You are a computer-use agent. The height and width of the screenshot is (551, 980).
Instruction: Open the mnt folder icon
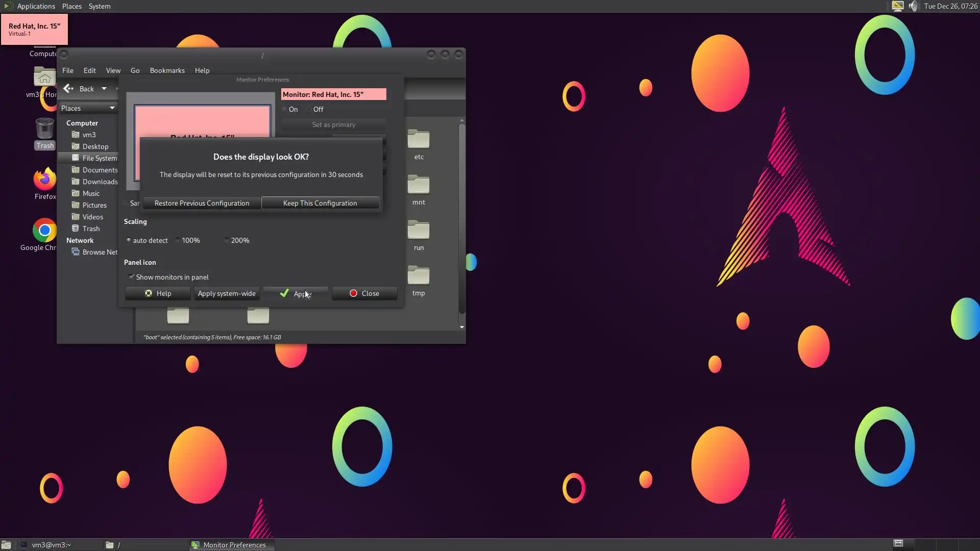pyautogui.click(x=419, y=185)
